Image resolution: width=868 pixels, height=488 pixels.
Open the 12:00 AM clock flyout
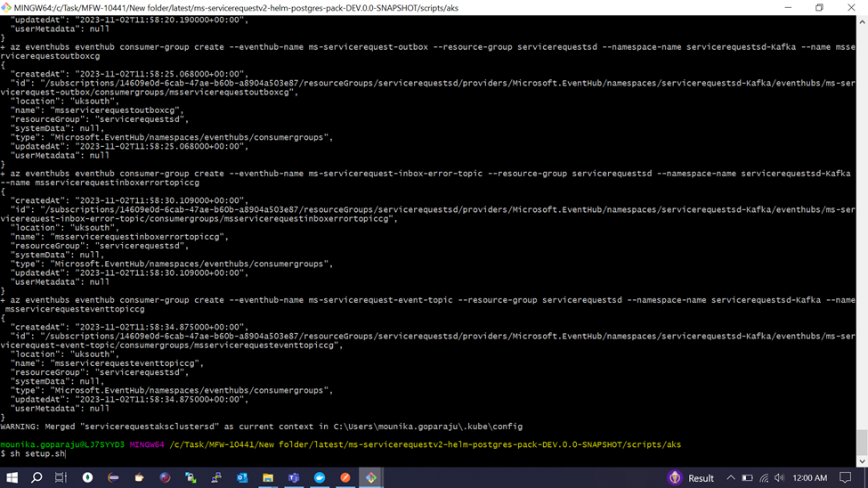809,478
